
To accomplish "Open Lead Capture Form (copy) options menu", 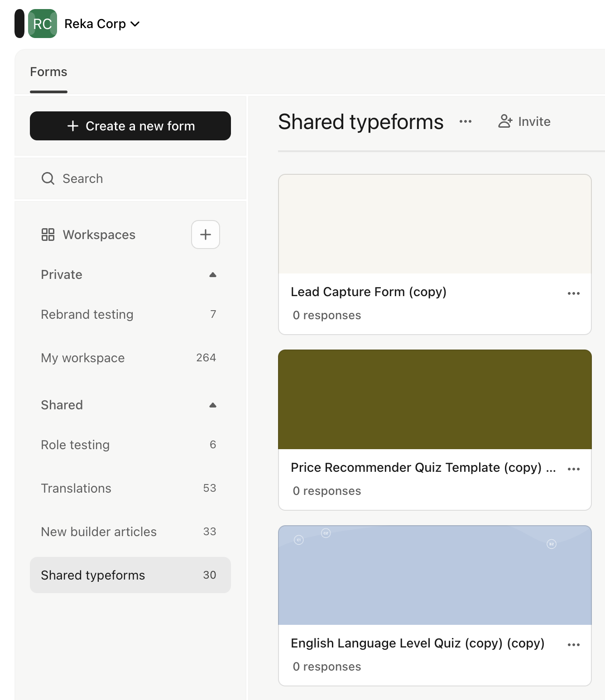I will point(574,293).
